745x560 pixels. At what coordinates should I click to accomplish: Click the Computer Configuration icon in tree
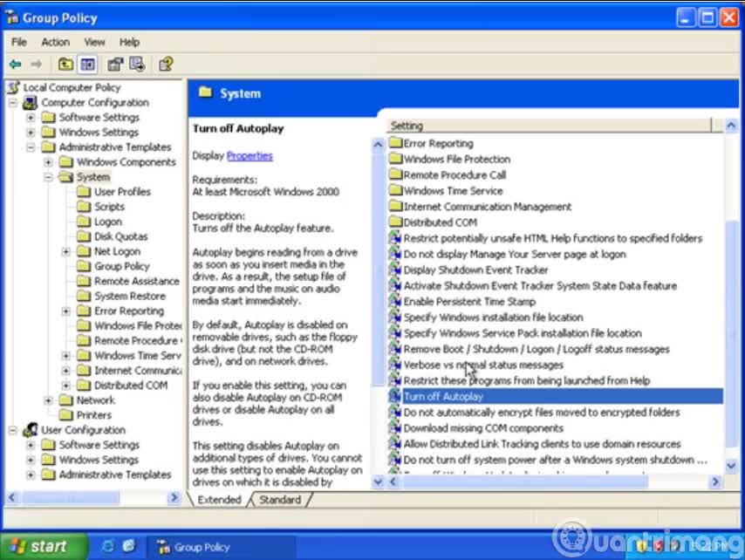(31, 103)
